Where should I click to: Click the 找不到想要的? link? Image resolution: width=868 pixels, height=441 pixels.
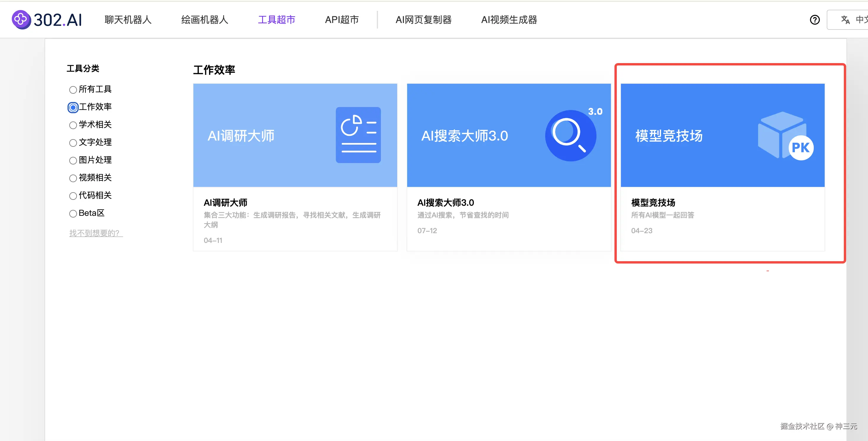96,233
